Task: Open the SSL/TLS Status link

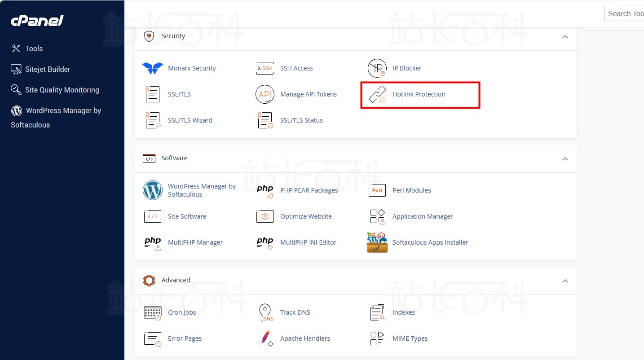Action: [301, 120]
